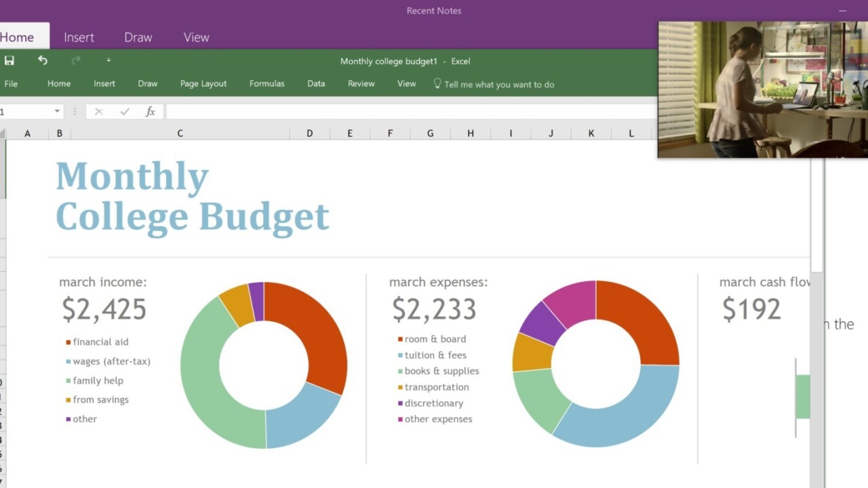Click the formula bar Cancel X icon
868x488 pixels.
coord(99,112)
